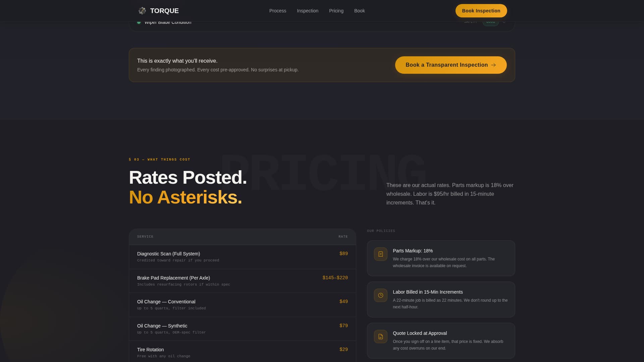Click the Labor Billed clock icon
The image size is (644, 362).
coord(381,295)
